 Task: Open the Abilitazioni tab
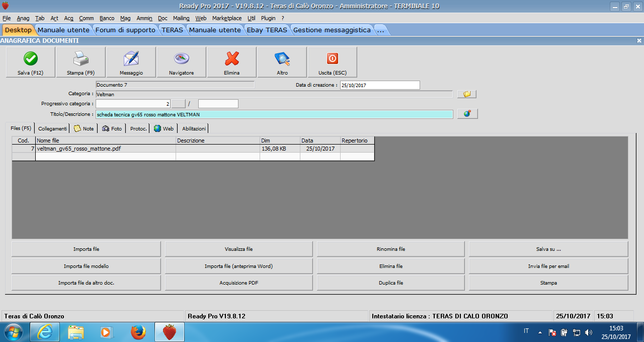(194, 128)
